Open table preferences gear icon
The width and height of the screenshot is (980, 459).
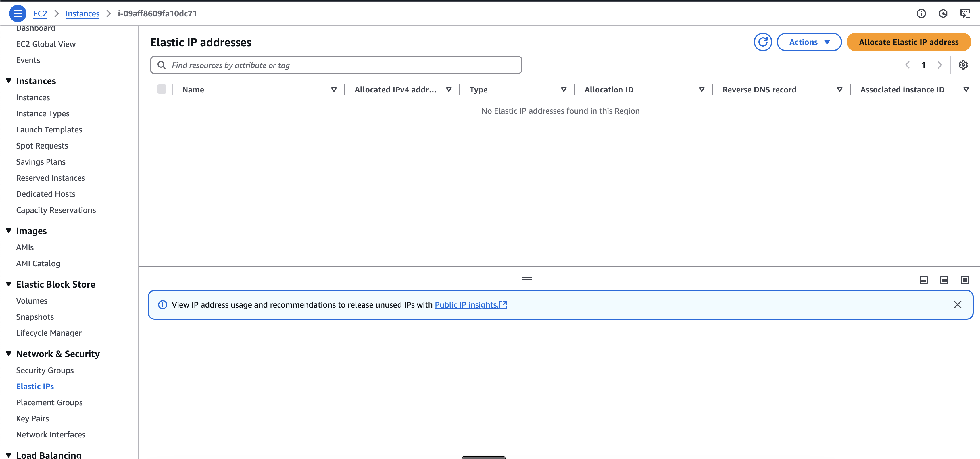[x=963, y=65]
